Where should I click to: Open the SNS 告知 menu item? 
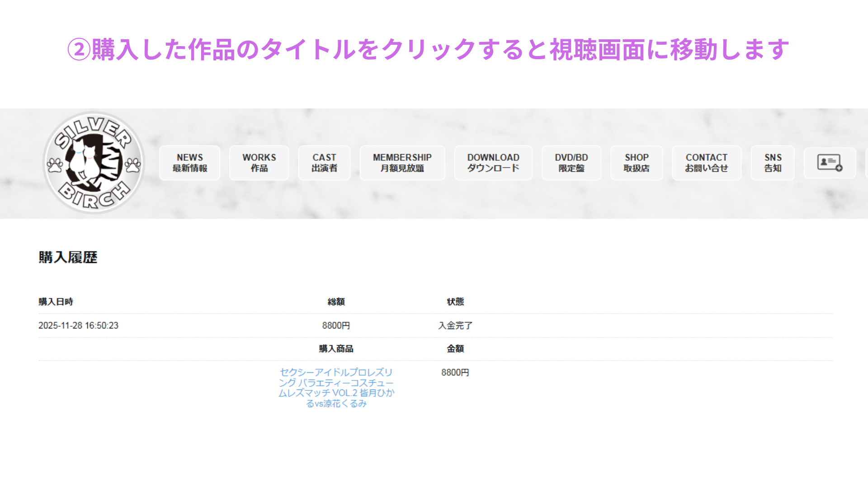[773, 163]
